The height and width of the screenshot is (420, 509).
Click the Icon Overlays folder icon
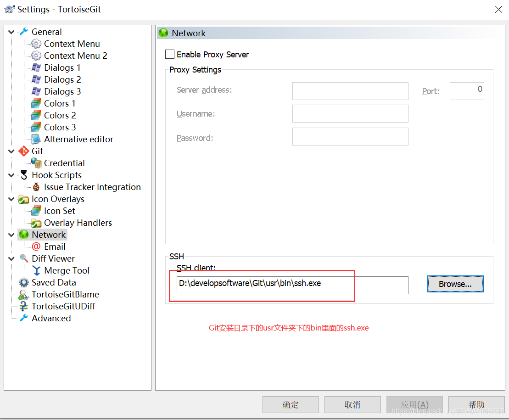click(x=24, y=199)
